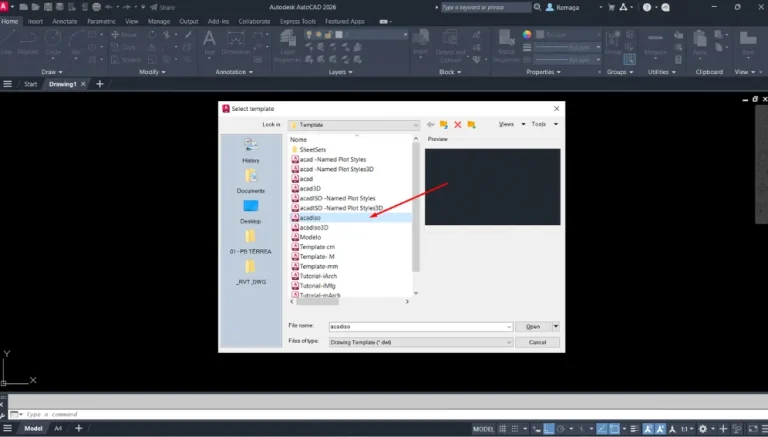The width and height of the screenshot is (768, 437).
Task: Open the Manage ribbon tab
Action: [x=159, y=22]
